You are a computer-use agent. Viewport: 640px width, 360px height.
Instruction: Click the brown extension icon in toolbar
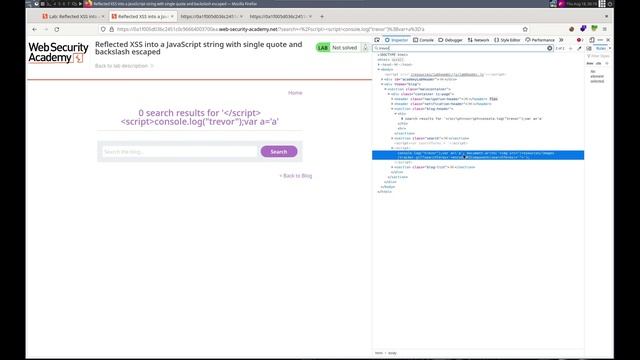click(x=571, y=29)
